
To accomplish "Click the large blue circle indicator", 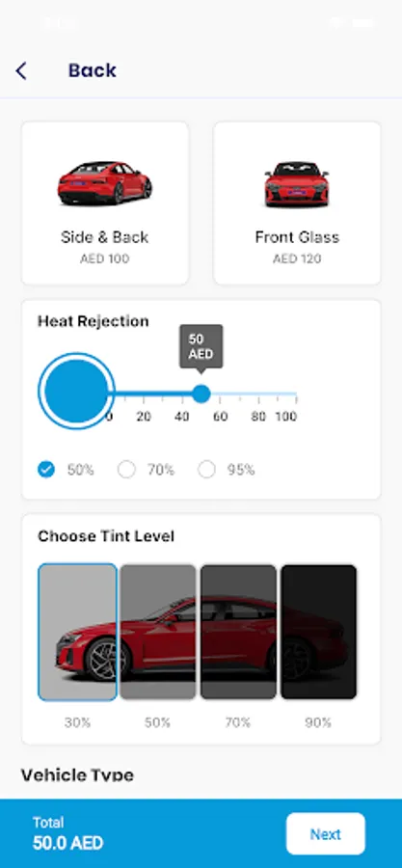I will pyautogui.click(x=76, y=392).
